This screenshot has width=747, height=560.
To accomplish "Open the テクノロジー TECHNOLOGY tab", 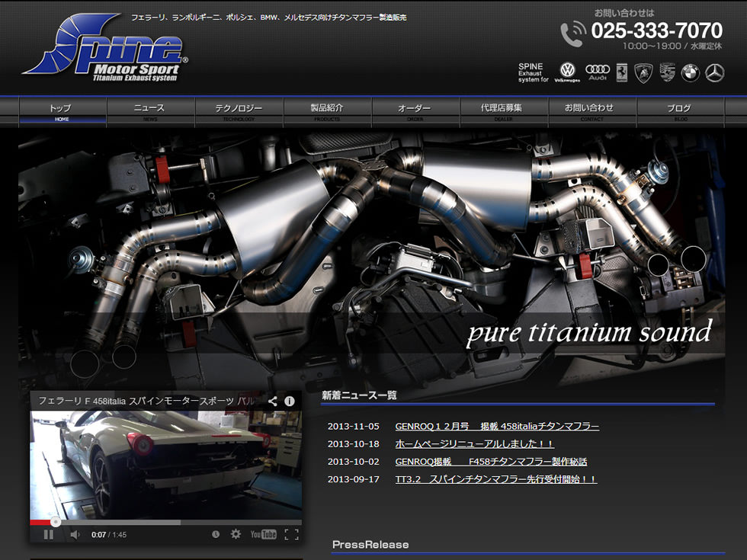I will coord(239,113).
